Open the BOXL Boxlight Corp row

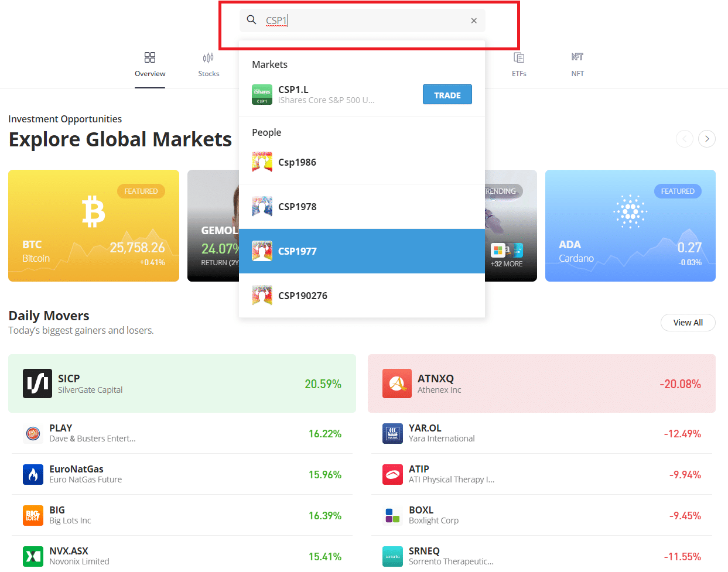point(542,515)
